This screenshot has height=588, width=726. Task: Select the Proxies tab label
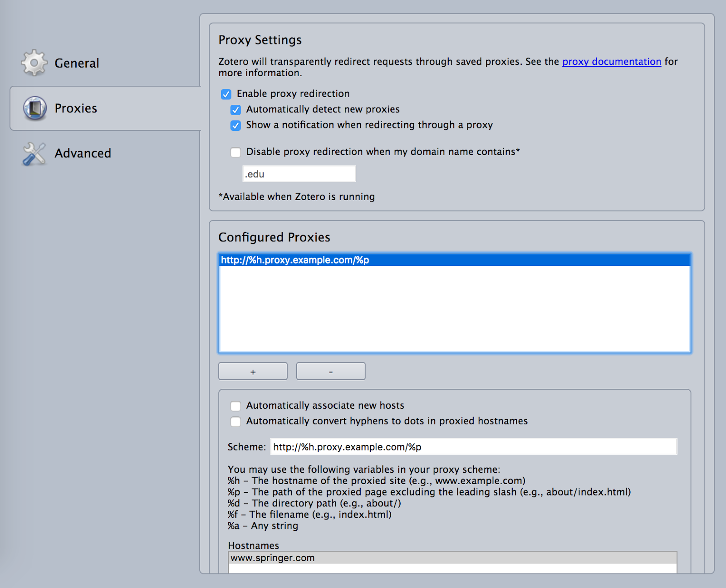[x=76, y=108]
